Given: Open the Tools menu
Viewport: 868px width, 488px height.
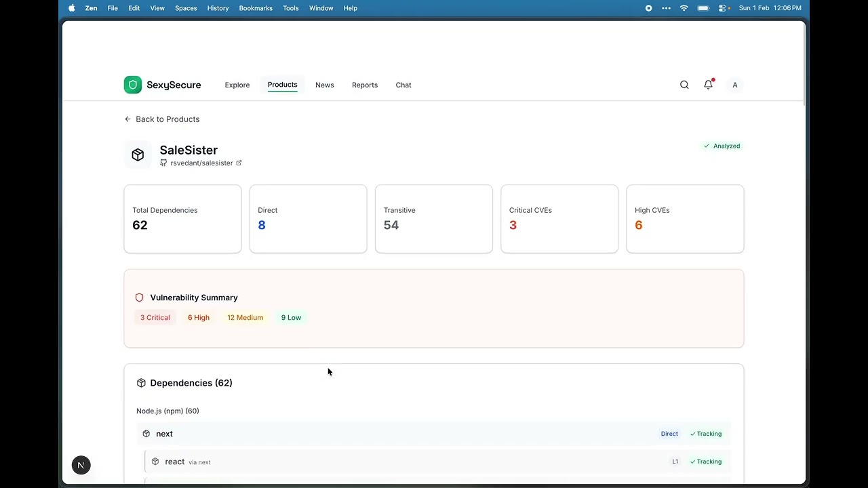Looking at the screenshot, I should click(x=291, y=8).
